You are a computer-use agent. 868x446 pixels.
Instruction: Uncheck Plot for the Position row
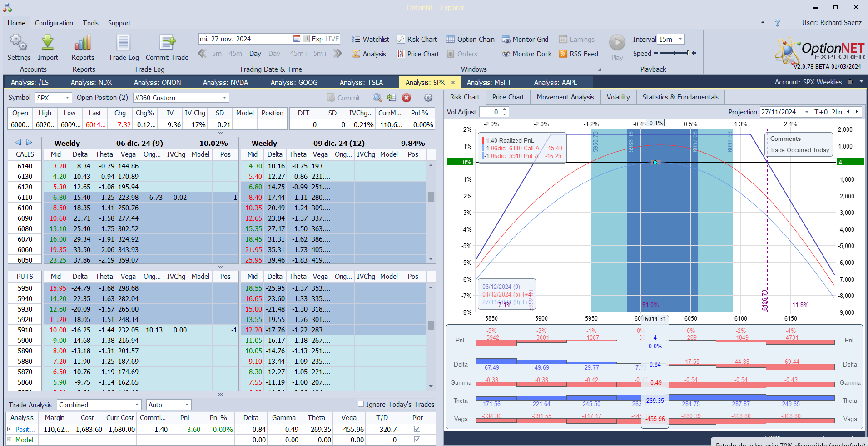(x=417, y=429)
